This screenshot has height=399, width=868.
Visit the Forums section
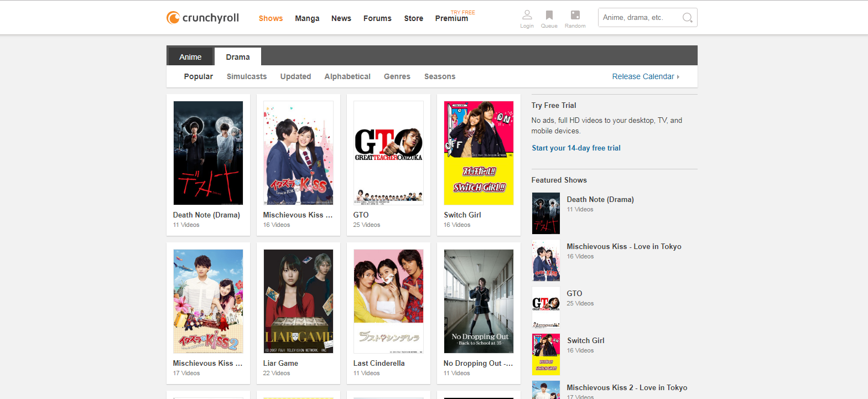[377, 18]
